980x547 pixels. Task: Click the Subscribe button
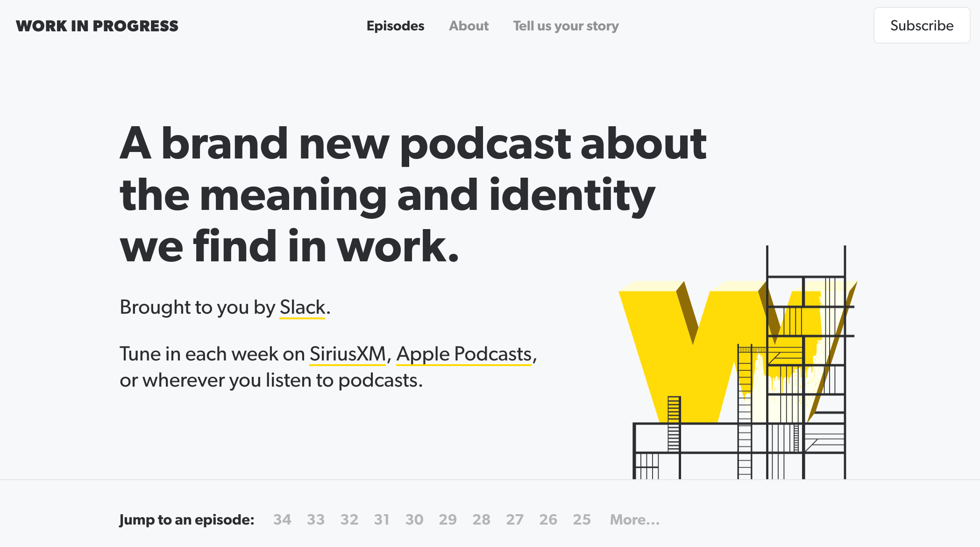(922, 26)
